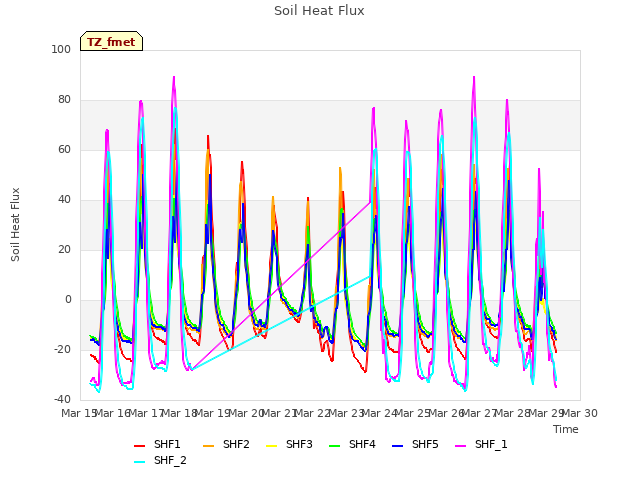Click the Soil Heat Flux chart title
Viewport: 640px width, 480px height.
point(319,11)
